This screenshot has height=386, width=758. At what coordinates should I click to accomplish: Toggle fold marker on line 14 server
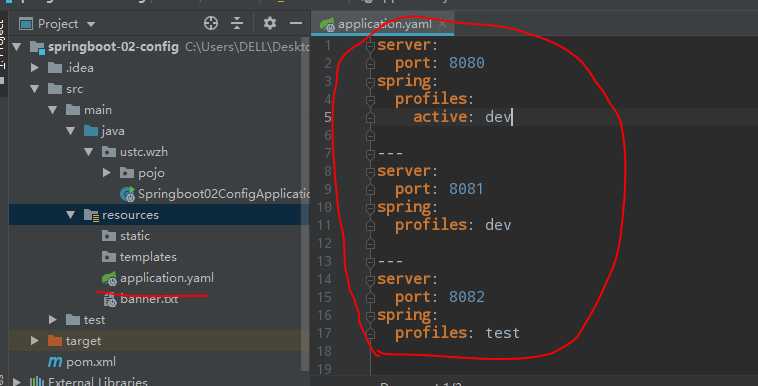tap(371, 279)
